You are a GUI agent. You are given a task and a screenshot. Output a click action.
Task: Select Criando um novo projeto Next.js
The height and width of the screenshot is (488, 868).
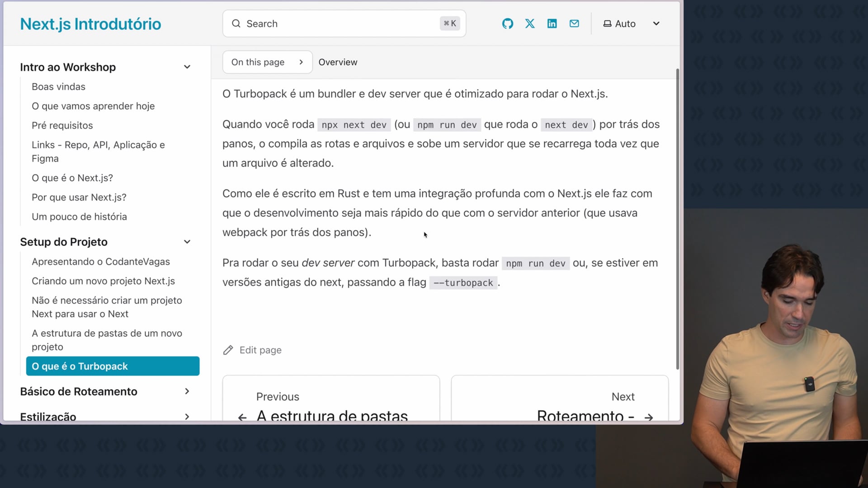point(103,281)
